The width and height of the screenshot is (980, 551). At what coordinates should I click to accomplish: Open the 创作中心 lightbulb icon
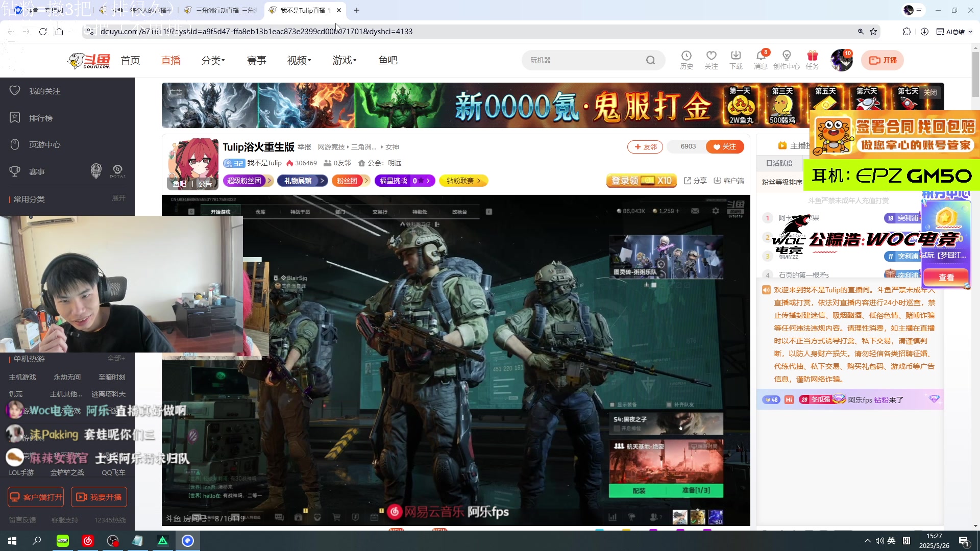[787, 60]
